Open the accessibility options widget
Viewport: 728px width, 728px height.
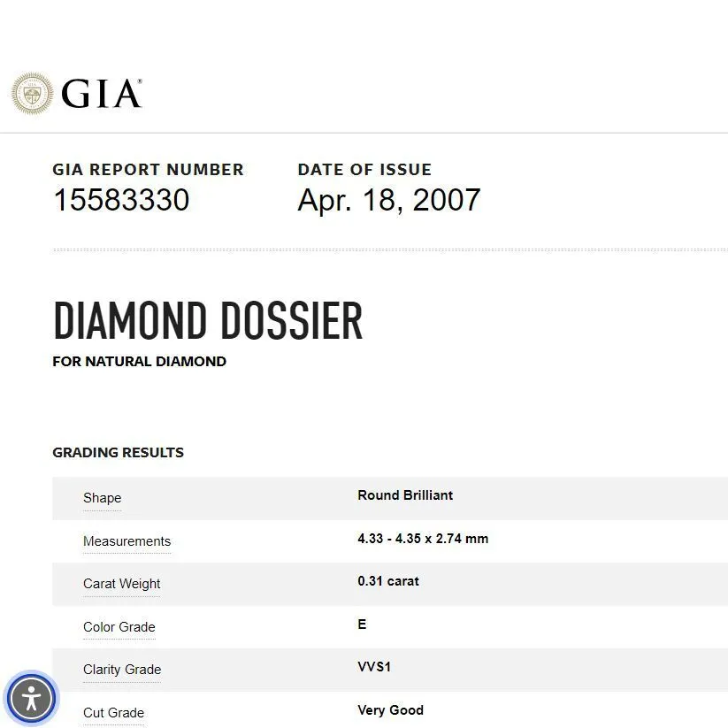pos(32,698)
